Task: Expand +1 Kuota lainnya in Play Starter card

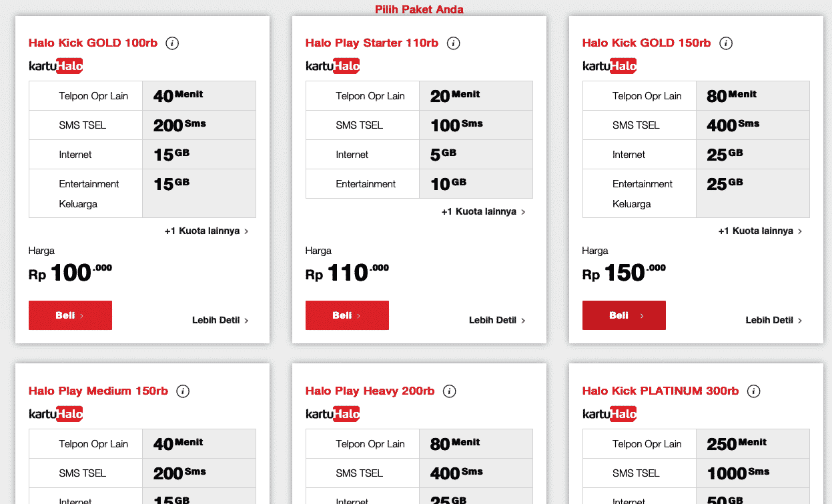Action: click(x=484, y=212)
